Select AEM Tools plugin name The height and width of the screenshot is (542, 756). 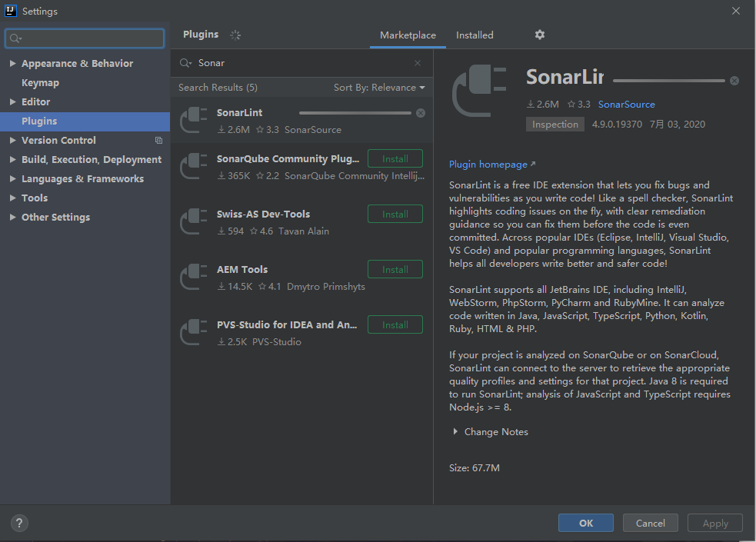coord(242,270)
